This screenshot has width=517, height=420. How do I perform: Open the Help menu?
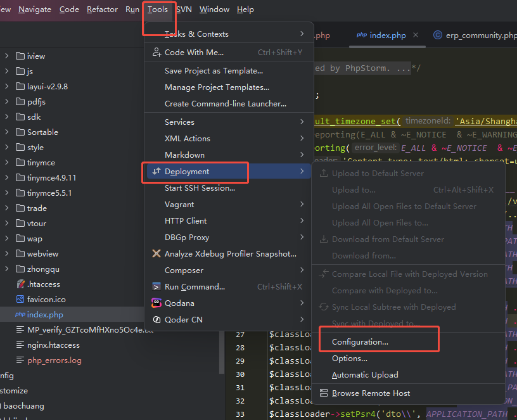245,10
